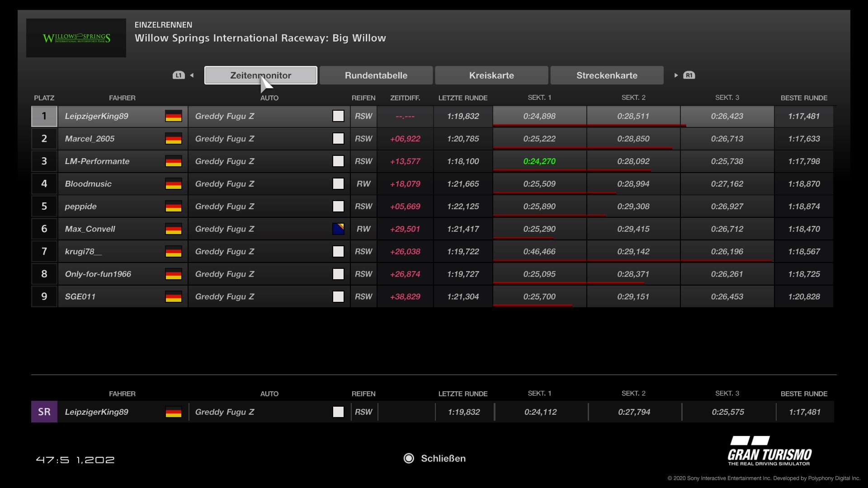Switch to the Rundentabelle tab
Viewport: 868px width, 488px height.
click(x=376, y=75)
